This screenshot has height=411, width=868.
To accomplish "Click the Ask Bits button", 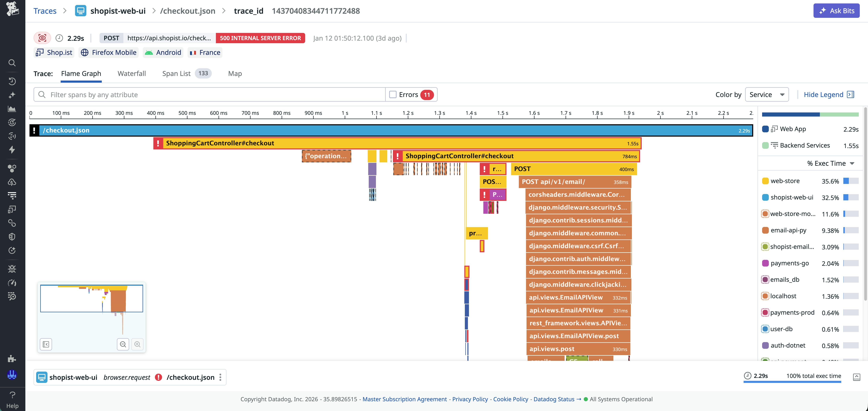I will pos(836,10).
